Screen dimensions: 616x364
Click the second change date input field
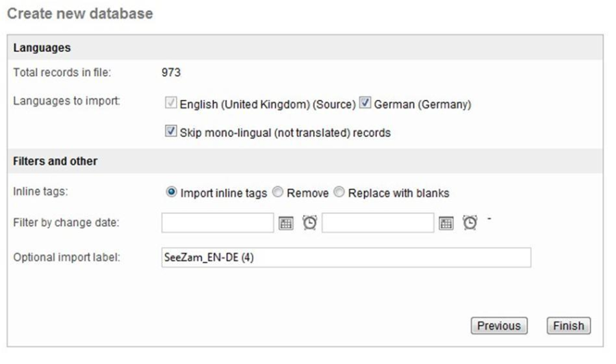tap(378, 223)
